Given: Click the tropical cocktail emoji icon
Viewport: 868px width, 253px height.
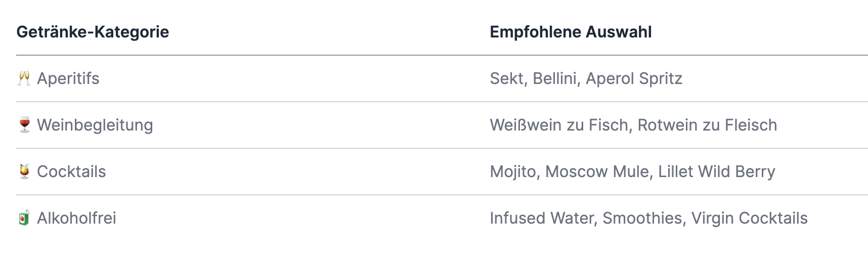Looking at the screenshot, I should pos(24,172).
